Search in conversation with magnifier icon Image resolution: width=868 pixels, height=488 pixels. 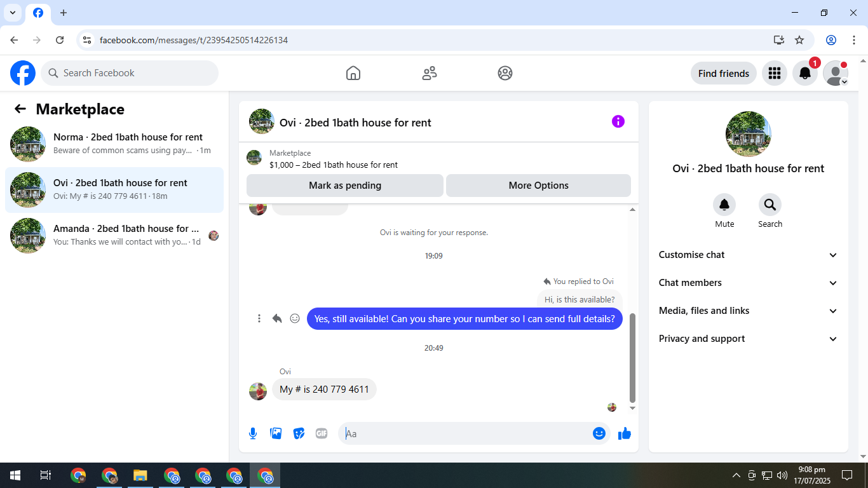click(x=770, y=205)
